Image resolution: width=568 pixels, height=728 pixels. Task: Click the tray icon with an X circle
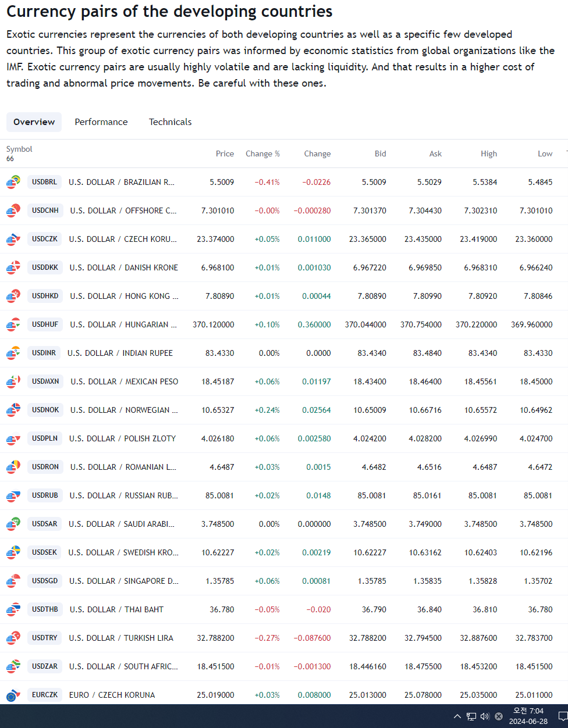pyautogui.click(x=499, y=716)
